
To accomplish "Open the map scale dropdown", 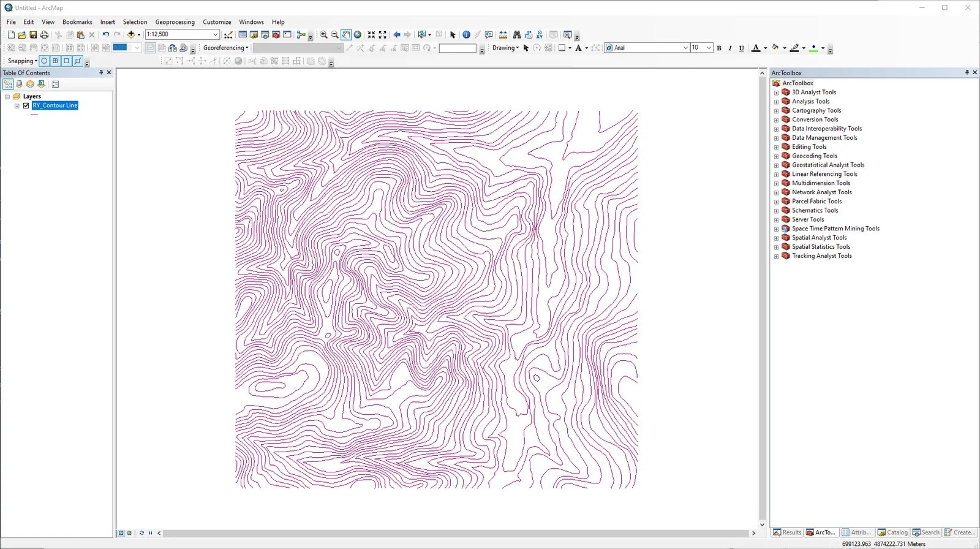I will [215, 34].
